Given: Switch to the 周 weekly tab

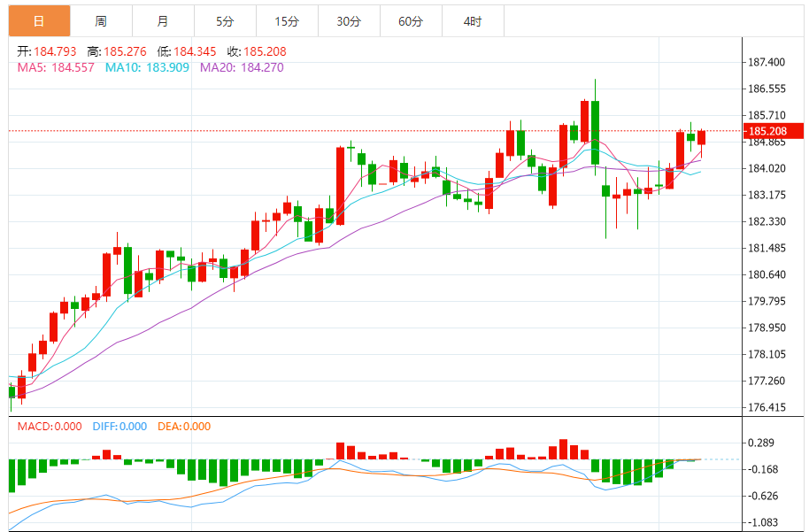Looking at the screenshot, I should pyautogui.click(x=101, y=21).
